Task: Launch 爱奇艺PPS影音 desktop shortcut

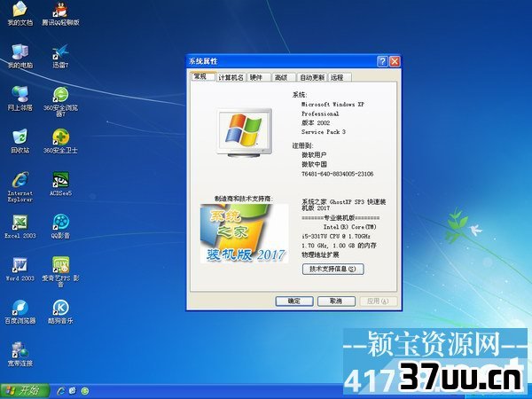Action: 60,272
